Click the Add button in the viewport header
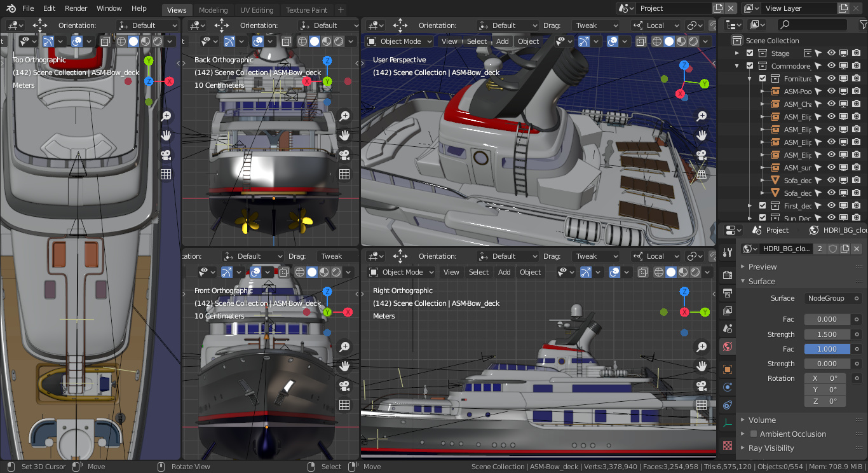The width and height of the screenshot is (868, 473). pos(502,41)
